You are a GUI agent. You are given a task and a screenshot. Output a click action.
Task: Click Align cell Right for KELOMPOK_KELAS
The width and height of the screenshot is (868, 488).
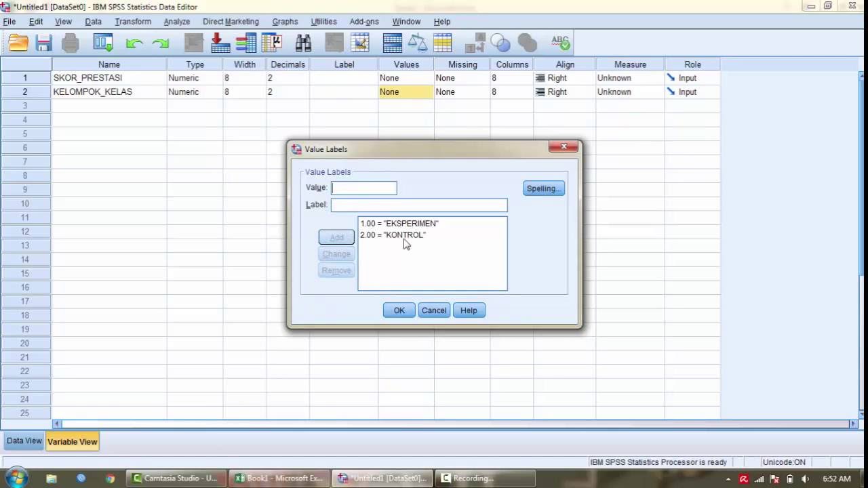(565, 91)
